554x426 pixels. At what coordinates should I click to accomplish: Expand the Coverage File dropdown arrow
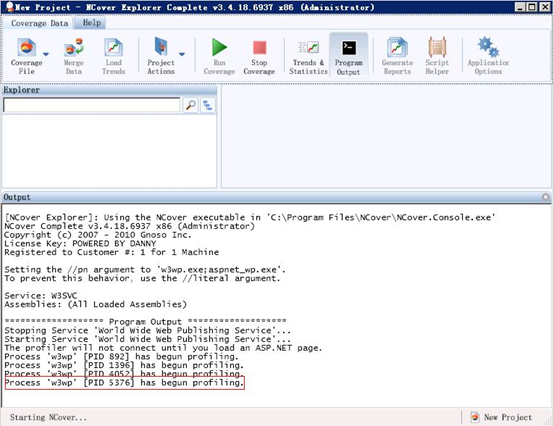pos(46,54)
